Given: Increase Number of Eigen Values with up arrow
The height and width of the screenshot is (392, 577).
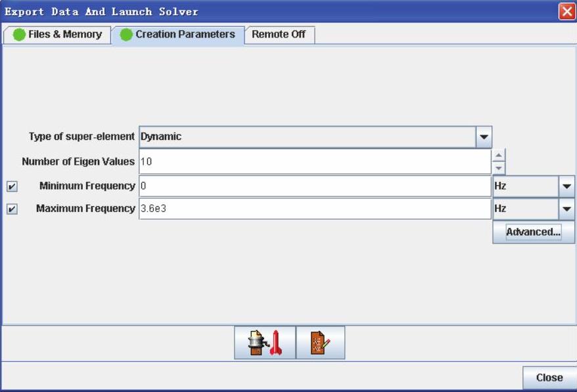Looking at the screenshot, I should click(x=499, y=156).
